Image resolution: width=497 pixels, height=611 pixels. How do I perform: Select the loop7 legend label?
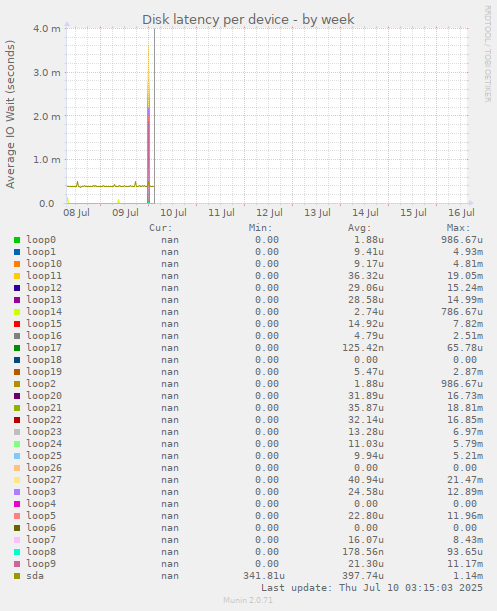pyautogui.click(x=41, y=540)
